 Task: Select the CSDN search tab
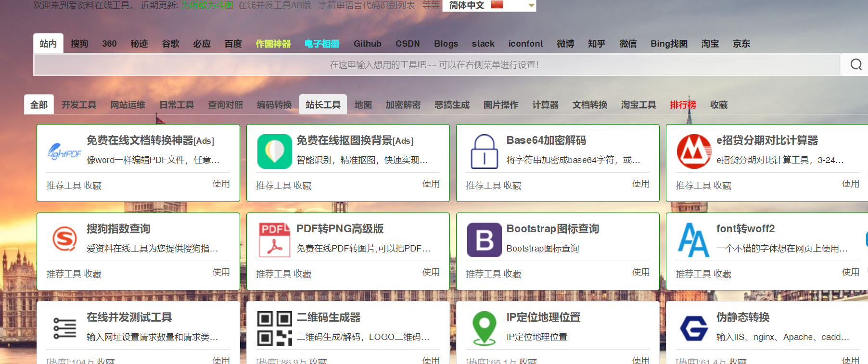(x=408, y=44)
